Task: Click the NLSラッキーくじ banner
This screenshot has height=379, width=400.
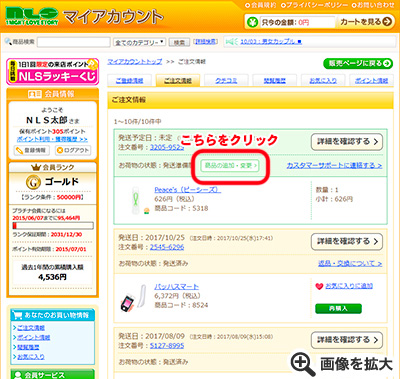Action: 52,72
